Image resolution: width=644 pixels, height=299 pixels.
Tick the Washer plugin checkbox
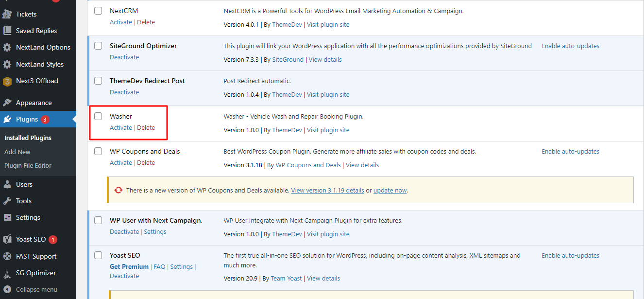point(98,116)
